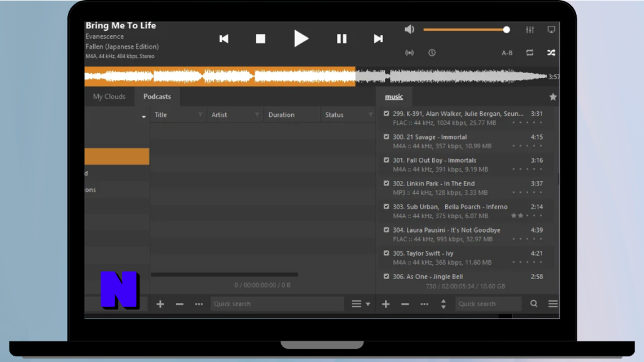Add files to playlist with plus icon

point(386,304)
